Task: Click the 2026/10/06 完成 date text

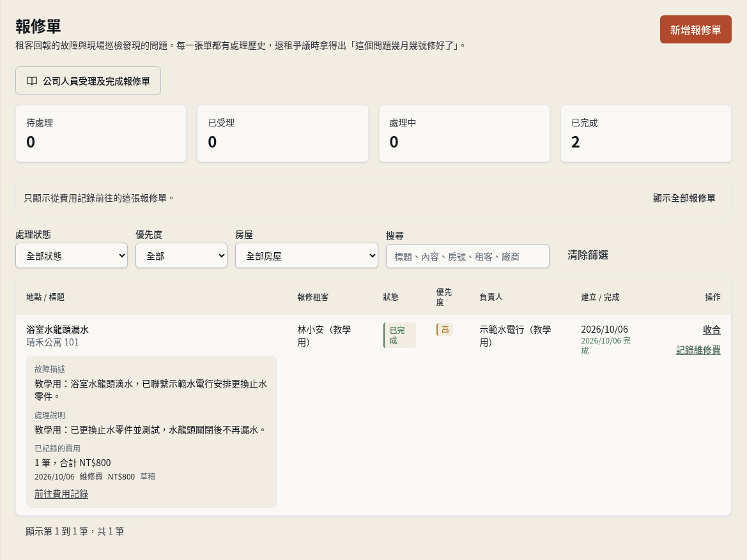Action: point(606,345)
